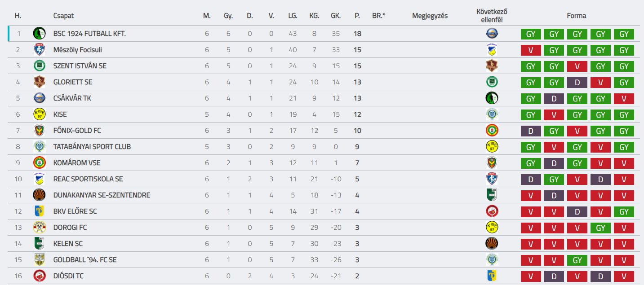Image resolution: width=644 pixels, height=285 pixels.
Task: Click the GOLDBALL '94. FC SE team crest
Action: (x=40, y=259)
